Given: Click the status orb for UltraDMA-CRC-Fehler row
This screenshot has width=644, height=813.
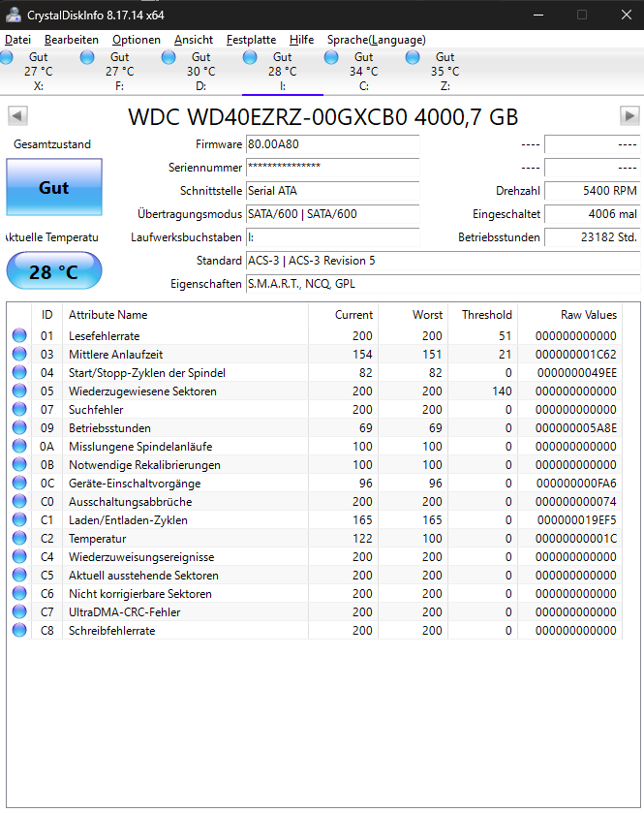Looking at the screenshot, I should pos(19,612).
